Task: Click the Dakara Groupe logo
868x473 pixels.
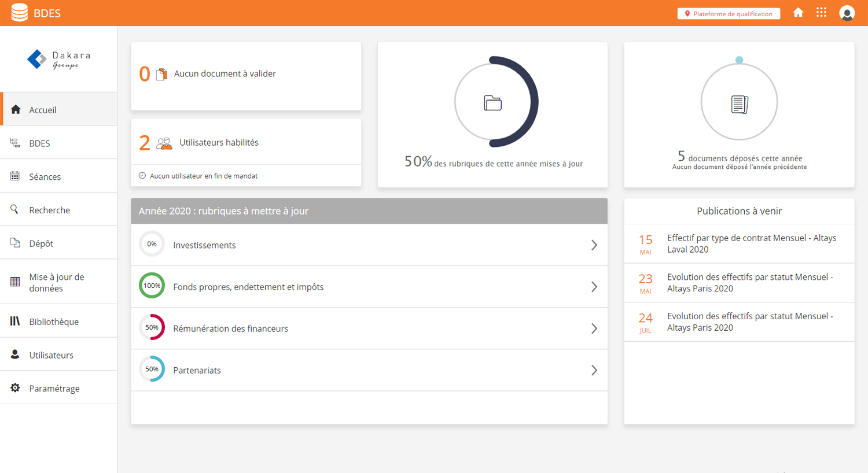Action: point(59,59)
